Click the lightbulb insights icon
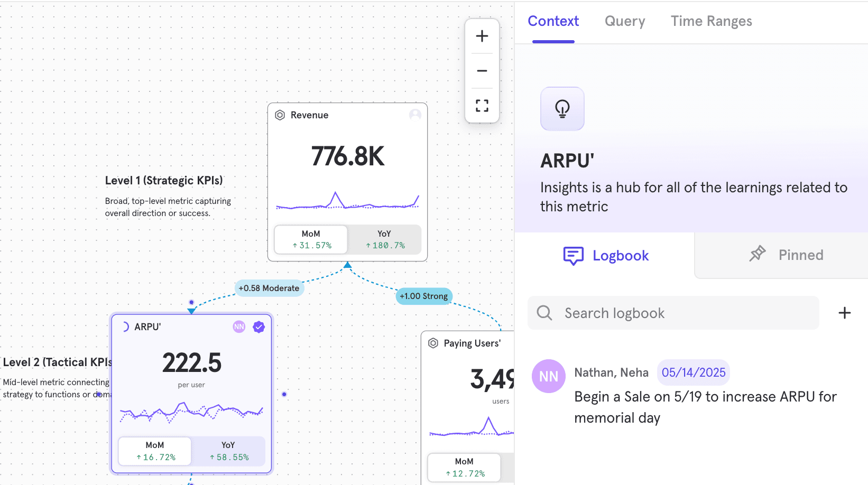868x485 pixels. pyautogui.click(x=562, y=109)
